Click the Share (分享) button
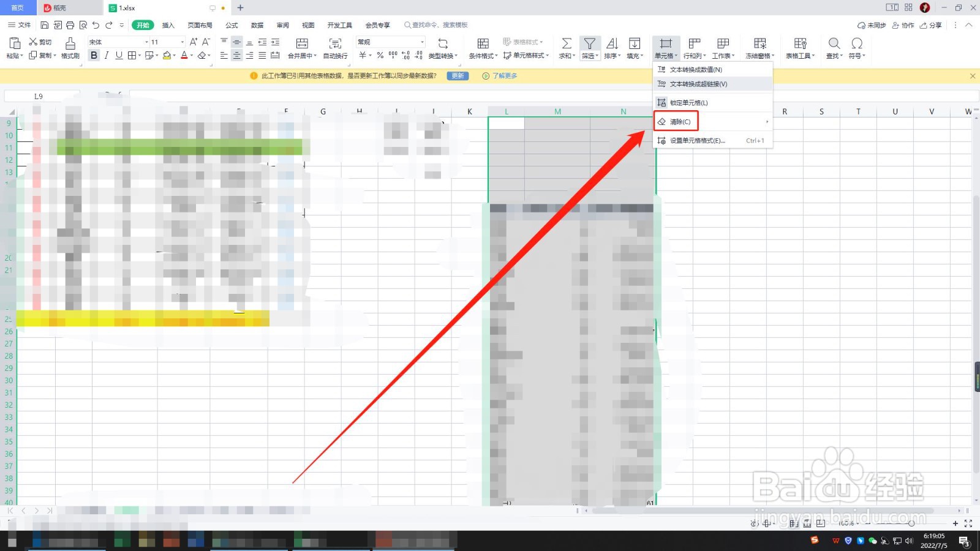Image resolution: width=980 pixels, height=551 pixels. pyautogui.click(x=931, y=25)
